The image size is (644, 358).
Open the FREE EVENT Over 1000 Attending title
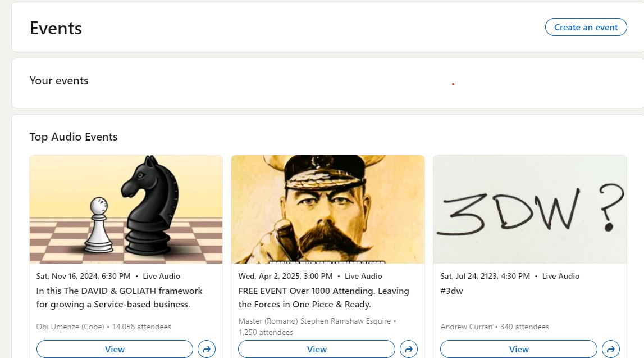(x=323, y=297)
